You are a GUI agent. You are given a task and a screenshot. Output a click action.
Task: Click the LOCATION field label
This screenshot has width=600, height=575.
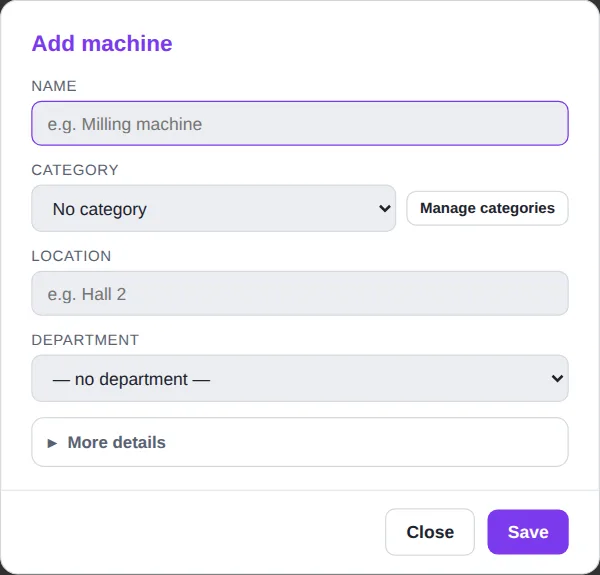(x=71, y=256)
